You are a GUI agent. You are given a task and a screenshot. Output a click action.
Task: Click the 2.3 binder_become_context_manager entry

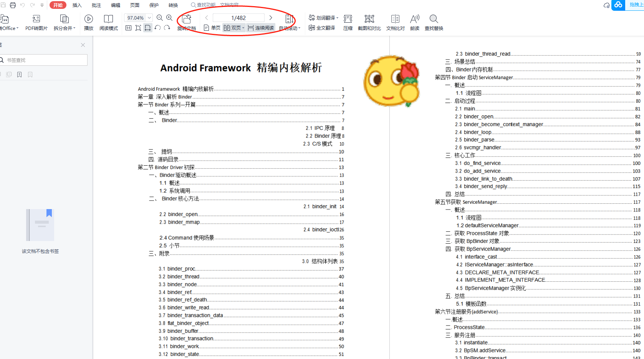click(x=548, y=124)
